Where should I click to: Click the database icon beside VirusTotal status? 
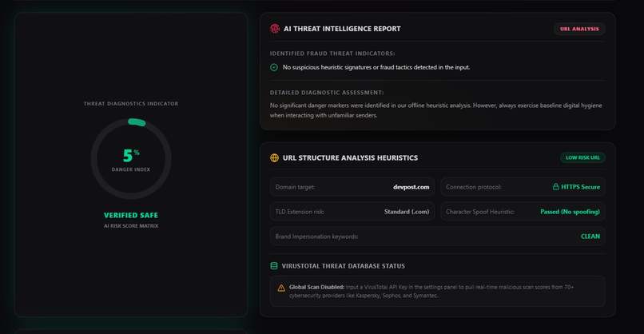click(274, 266)
